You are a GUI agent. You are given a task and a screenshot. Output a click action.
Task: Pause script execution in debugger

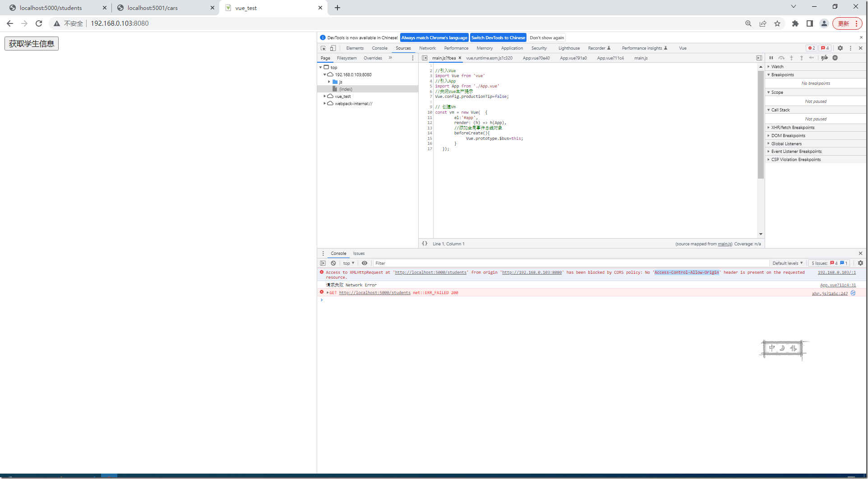[x=771, y=58]
